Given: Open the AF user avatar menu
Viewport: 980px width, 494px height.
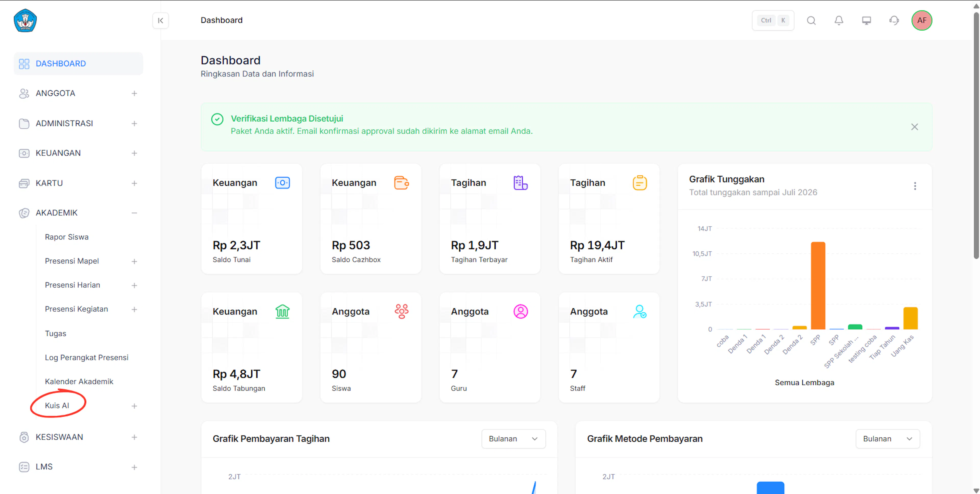Looking at the screenshot, I should click(x=921, y=21).
